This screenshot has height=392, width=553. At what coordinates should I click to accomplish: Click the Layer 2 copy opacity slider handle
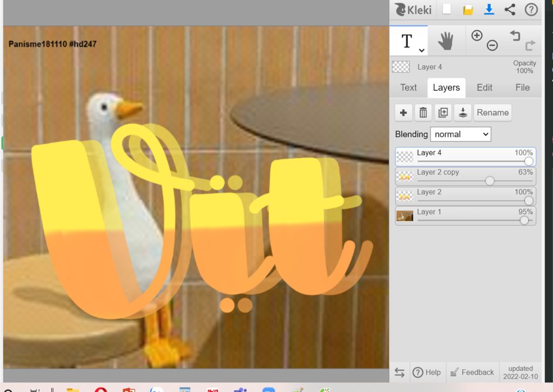(489, 181)
